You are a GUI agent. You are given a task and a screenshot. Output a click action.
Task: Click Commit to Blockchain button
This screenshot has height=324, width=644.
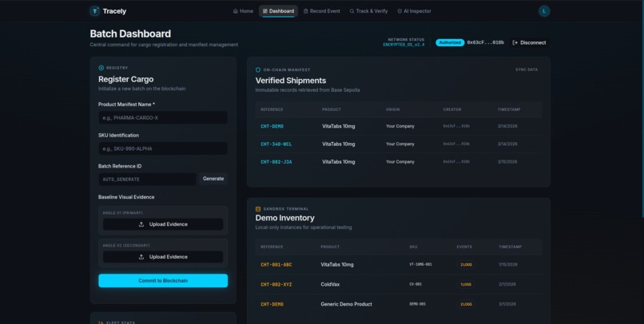(x=163, y=281)
